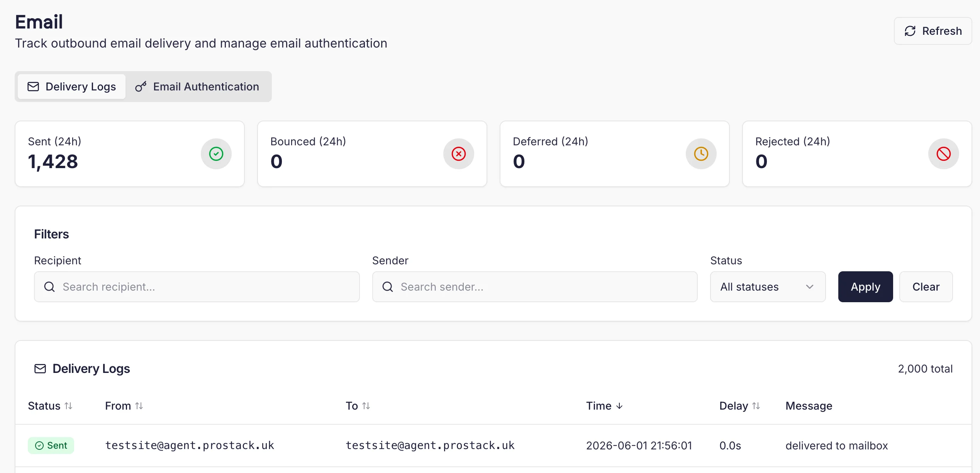Screen dimensions: 980x473
Task: Click the Bounced (24h) label
Action: (x=308, y=141)
